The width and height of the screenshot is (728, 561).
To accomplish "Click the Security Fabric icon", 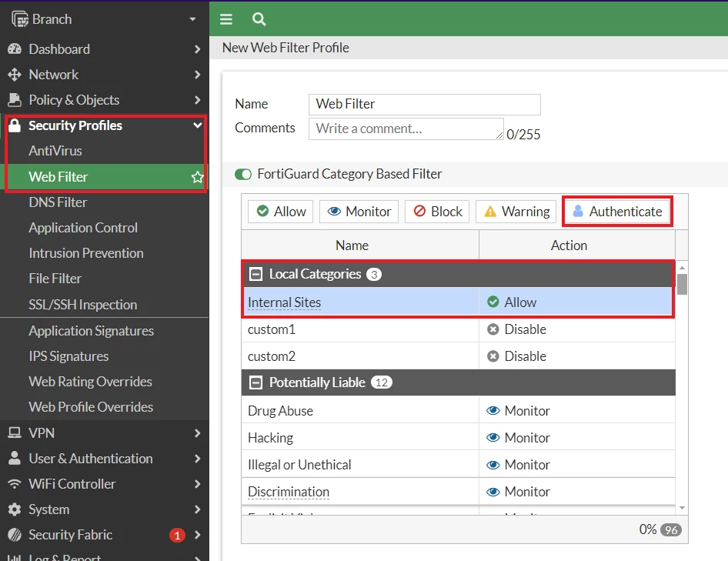I will tap(15, 535).
